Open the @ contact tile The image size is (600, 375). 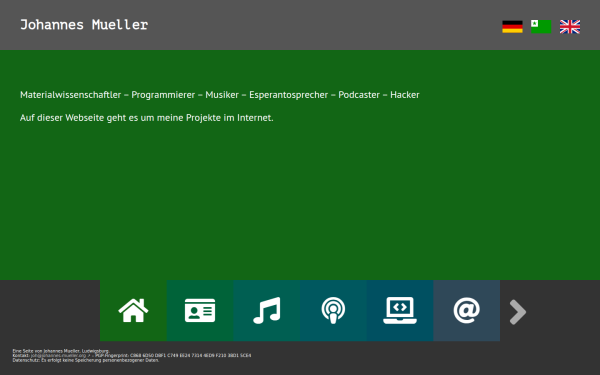(x=466, y=310)
